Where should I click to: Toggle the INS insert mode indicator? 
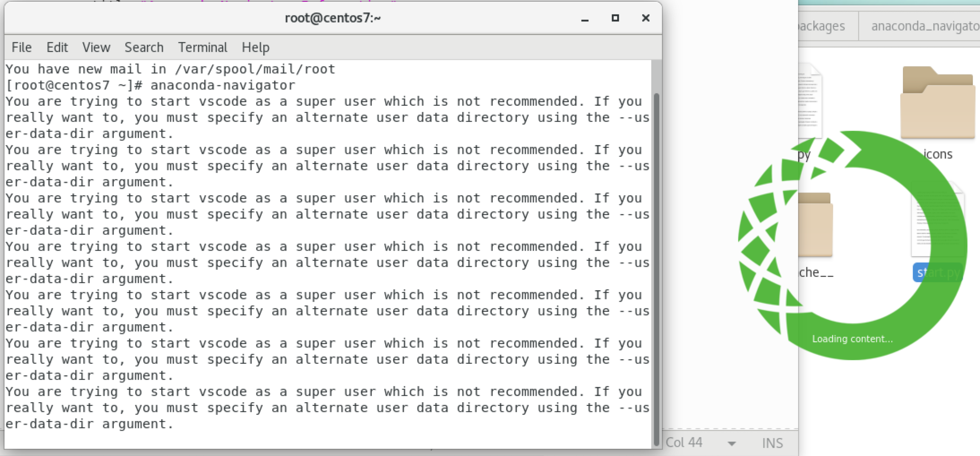[772, 443]
